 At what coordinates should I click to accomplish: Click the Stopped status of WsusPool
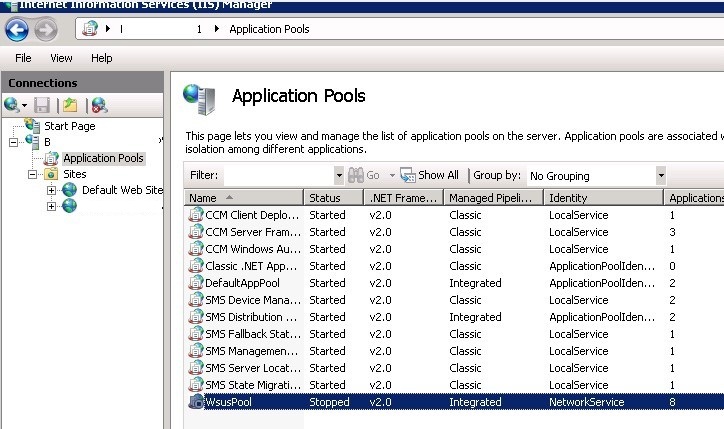[x=329, y=402]
